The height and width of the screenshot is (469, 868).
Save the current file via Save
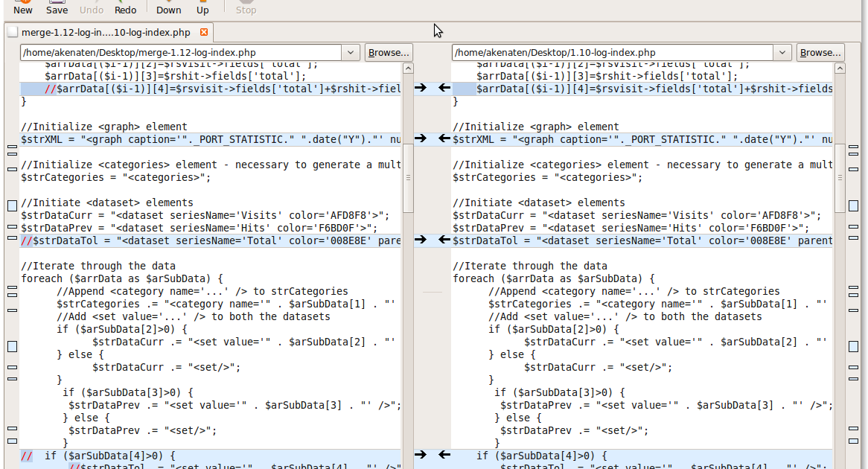pos(57,7)
